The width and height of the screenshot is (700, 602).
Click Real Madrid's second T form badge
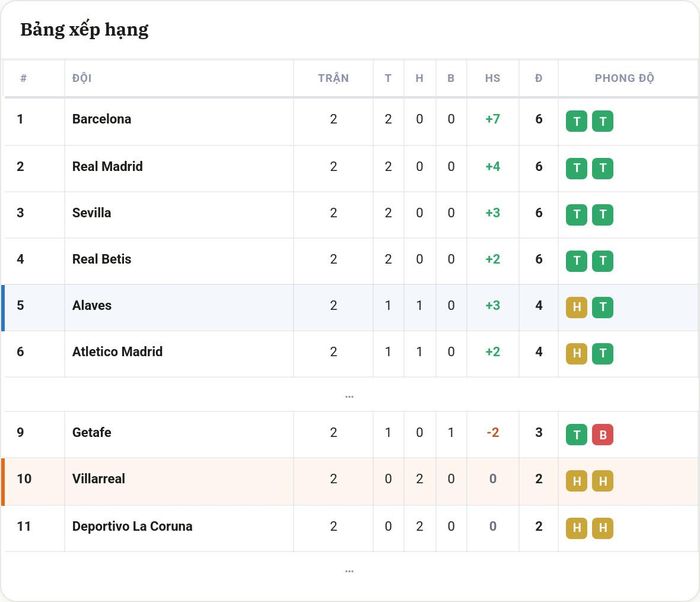603,168
